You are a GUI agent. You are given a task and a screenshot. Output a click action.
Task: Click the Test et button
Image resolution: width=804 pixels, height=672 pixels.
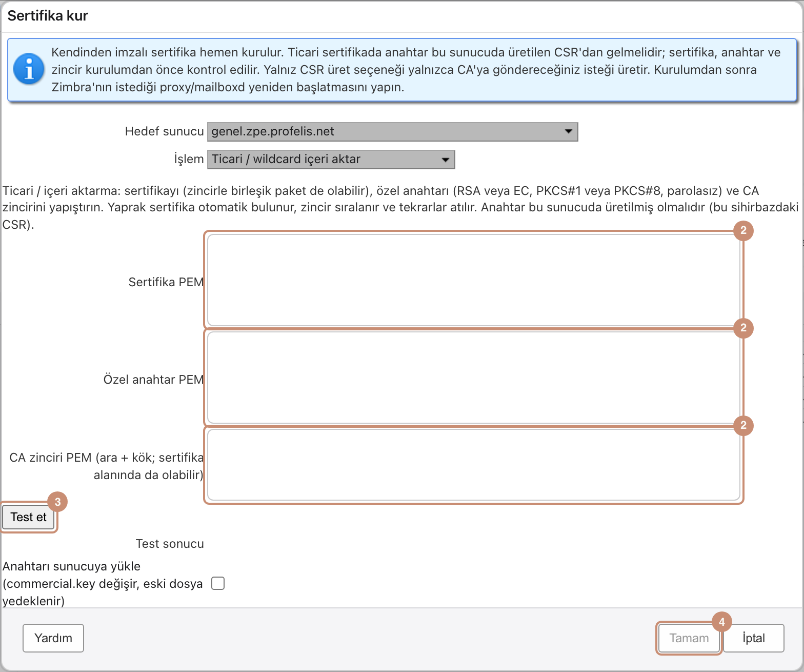[29, 517]
